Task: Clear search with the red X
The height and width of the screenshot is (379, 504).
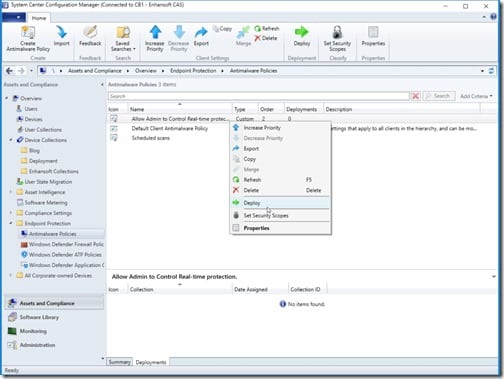Action: pyautogui.click(x=416, y=96)
